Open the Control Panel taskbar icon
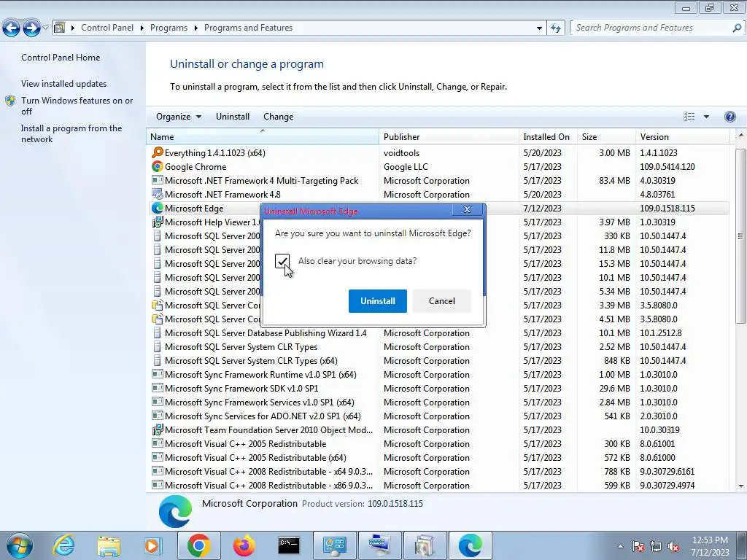747x560 pixels. (x=334, y=545)
